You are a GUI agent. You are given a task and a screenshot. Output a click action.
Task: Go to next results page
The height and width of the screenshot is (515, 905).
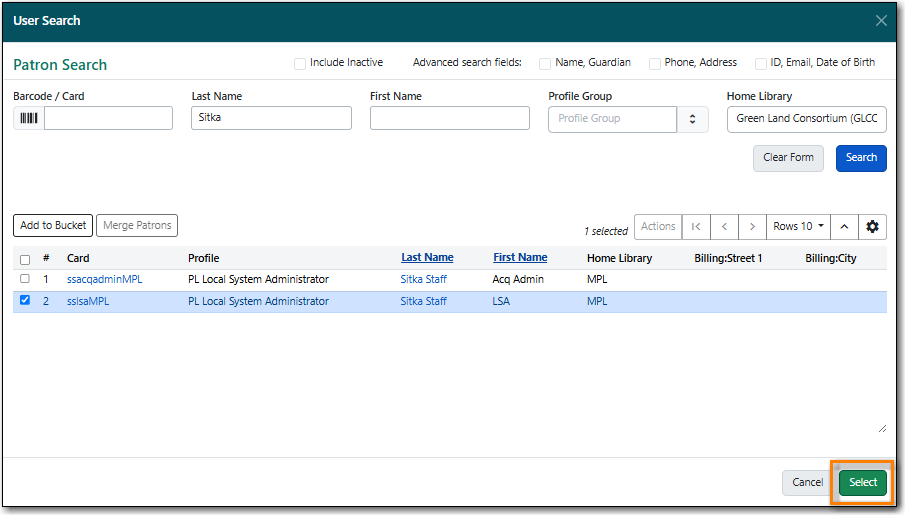click(752, 226)
